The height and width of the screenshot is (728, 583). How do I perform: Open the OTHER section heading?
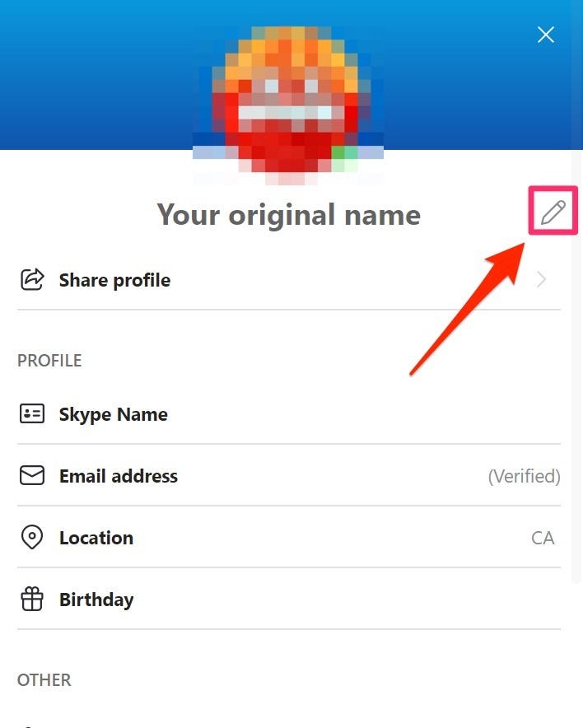tap(44, 680)
